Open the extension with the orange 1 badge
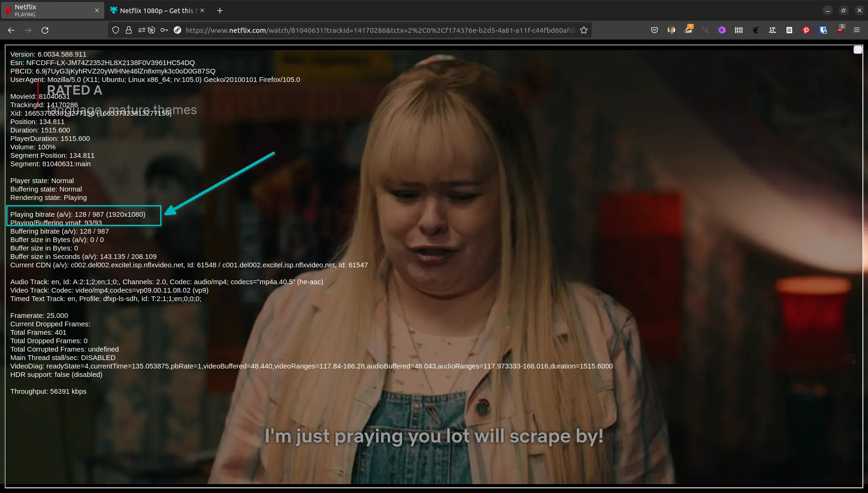This screenshot has width=868, height=493. click(688, 29)
